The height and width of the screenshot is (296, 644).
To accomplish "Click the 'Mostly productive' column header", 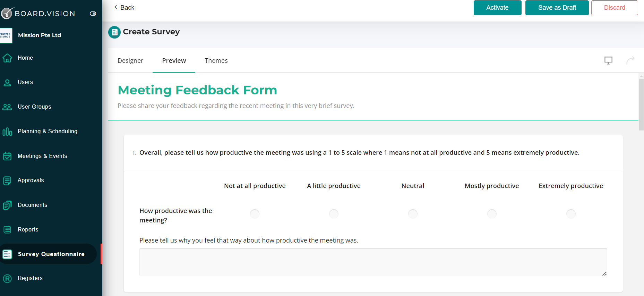I will [x=492, y=186].
